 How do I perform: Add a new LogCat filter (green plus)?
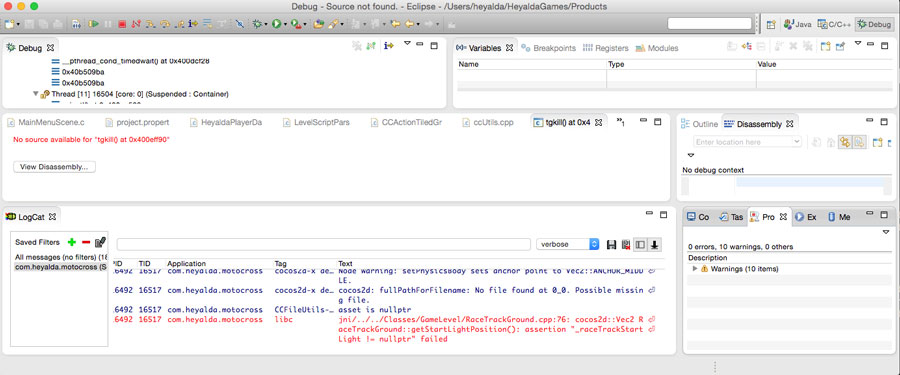point(72,242)
